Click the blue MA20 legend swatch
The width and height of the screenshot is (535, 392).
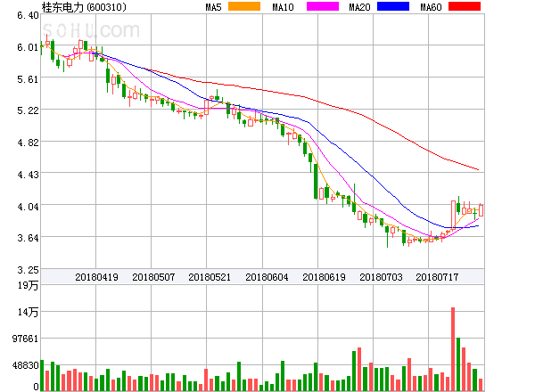(393, 6)
